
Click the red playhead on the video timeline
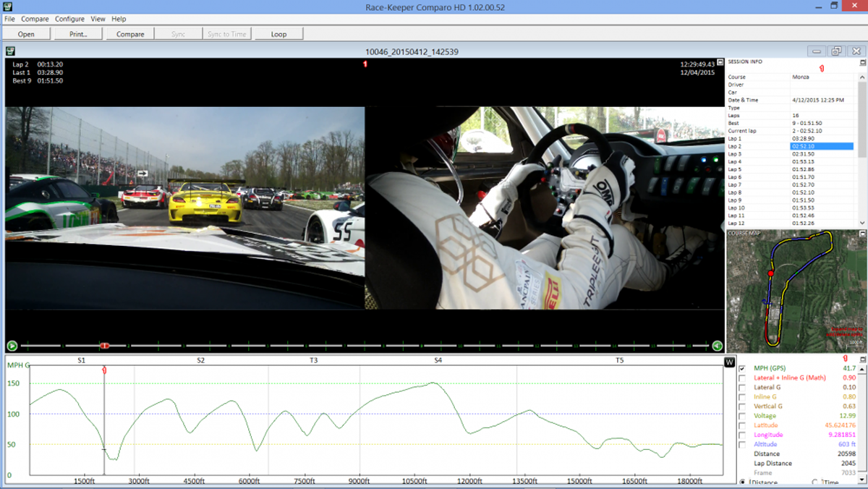pyautogui.click(x=104, y=346)
